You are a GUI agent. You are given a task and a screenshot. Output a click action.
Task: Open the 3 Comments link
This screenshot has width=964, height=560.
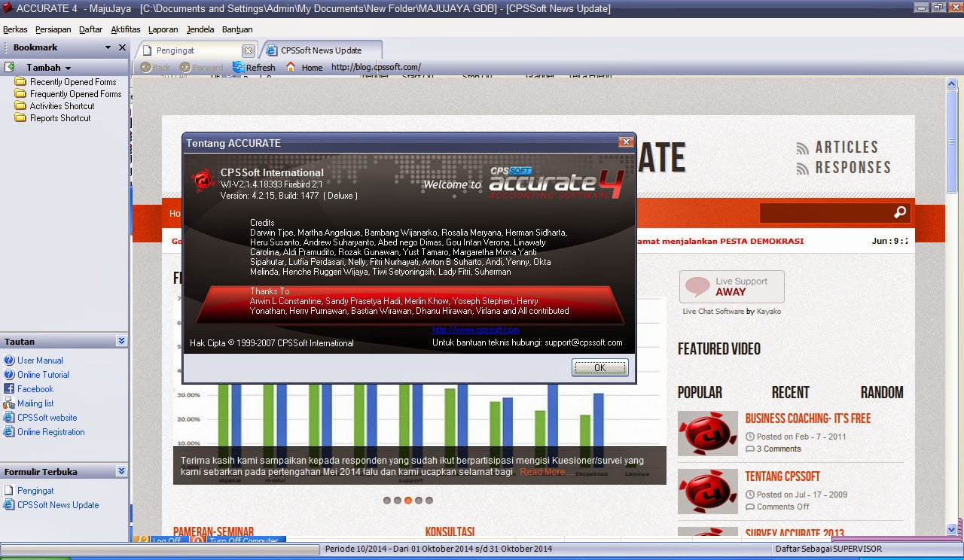point(779,449)
